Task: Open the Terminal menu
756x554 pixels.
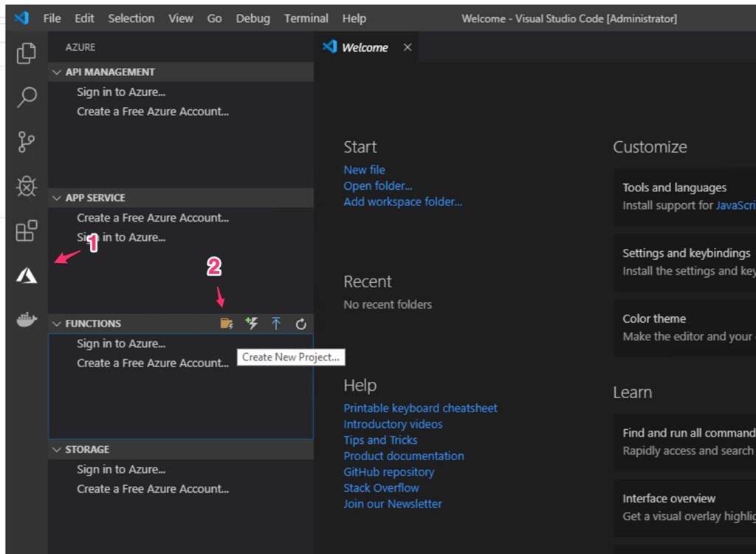Action: [x=306, y=18]
